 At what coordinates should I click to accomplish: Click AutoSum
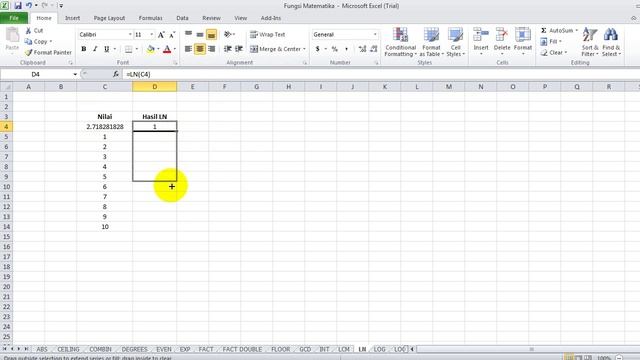[x=558, y=31]
